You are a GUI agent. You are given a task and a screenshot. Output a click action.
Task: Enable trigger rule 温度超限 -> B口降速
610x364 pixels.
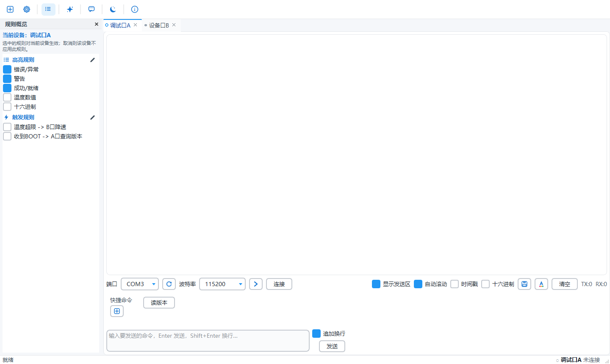(7, 127)
